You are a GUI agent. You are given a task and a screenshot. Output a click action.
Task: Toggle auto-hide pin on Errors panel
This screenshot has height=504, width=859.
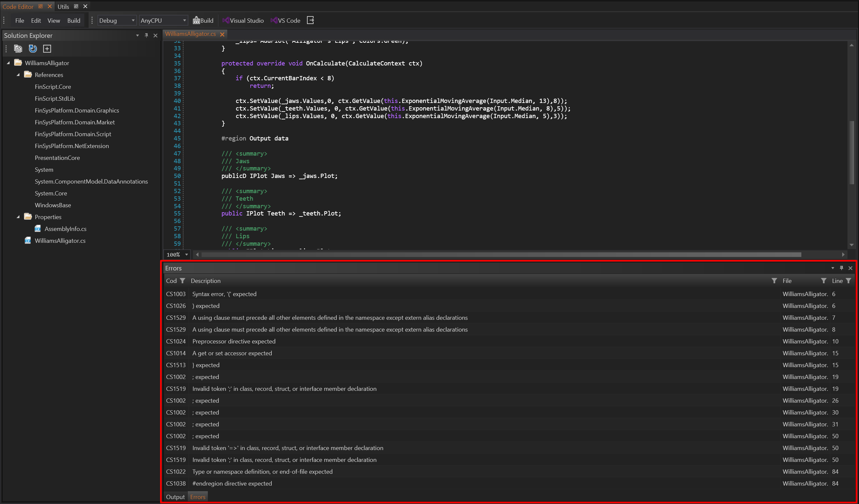pos(841,268)
